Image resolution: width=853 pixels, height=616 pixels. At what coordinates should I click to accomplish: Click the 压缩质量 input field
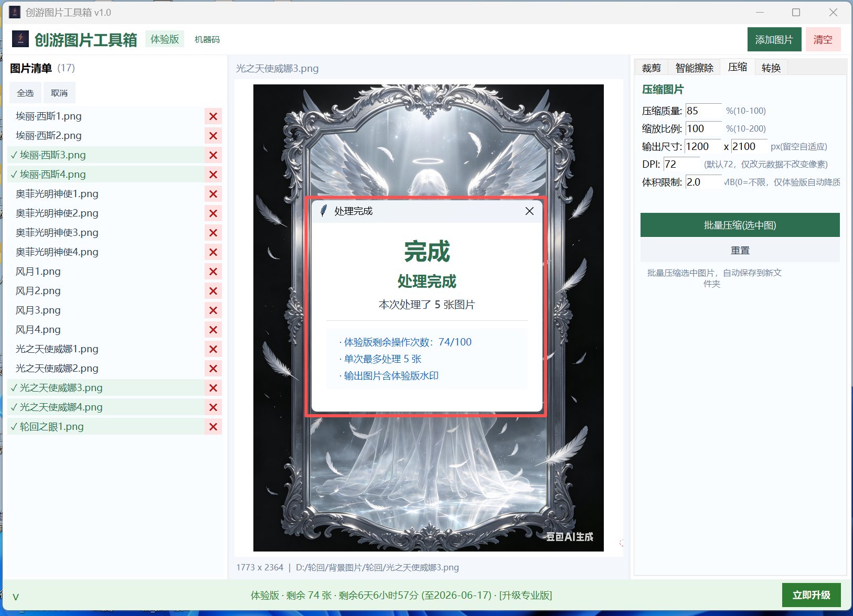tap(703, 111)
